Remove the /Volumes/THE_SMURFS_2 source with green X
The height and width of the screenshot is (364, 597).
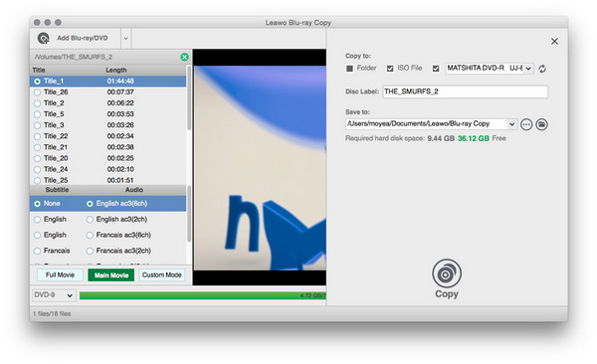click(185, 57)
